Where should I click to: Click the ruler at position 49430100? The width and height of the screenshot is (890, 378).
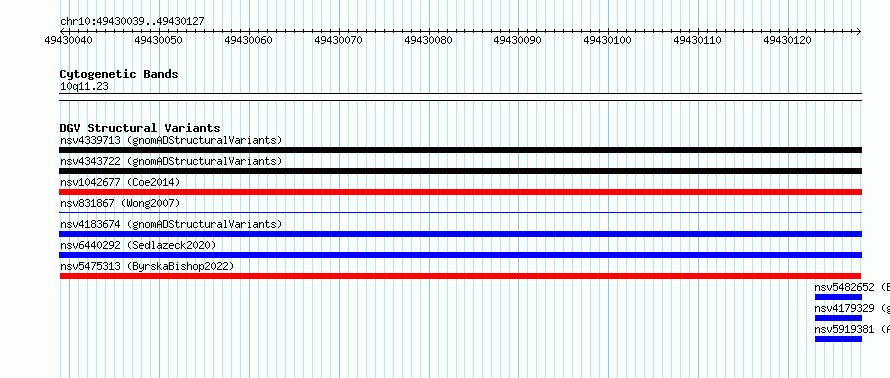608,40
